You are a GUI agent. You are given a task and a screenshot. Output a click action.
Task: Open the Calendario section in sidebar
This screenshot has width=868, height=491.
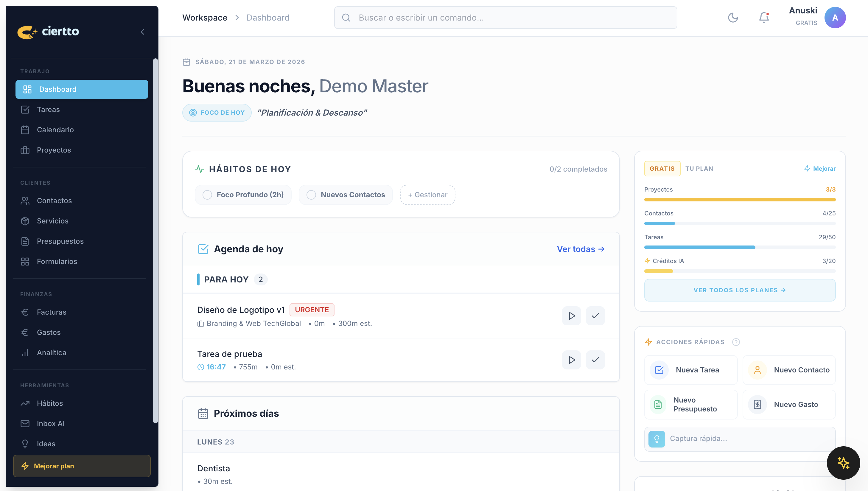click(55, 130)
